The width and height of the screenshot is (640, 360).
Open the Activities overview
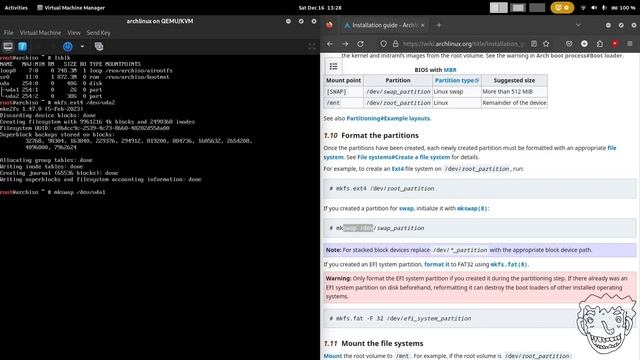(16, 7)
